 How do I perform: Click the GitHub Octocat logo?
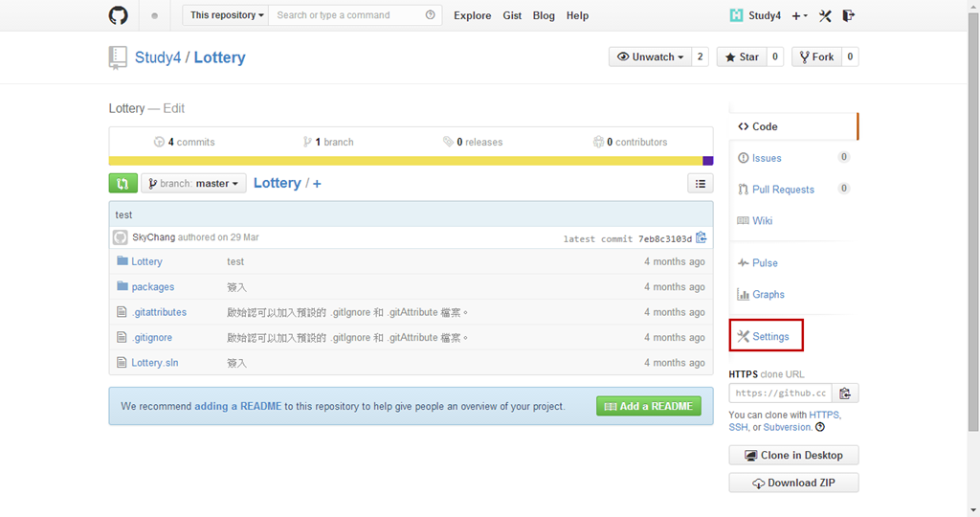pos(118,15)
